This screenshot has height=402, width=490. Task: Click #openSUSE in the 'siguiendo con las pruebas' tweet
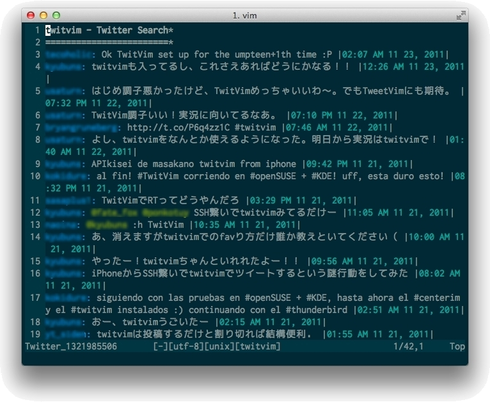pos(268,298)
